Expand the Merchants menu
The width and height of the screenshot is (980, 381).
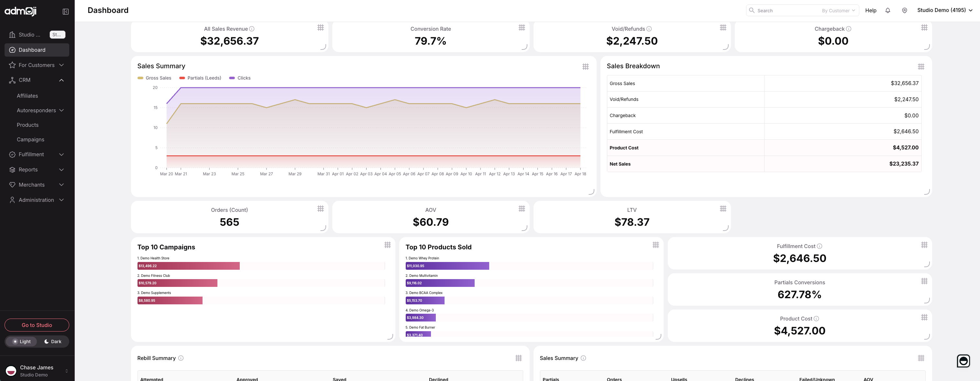pos(37,185)
